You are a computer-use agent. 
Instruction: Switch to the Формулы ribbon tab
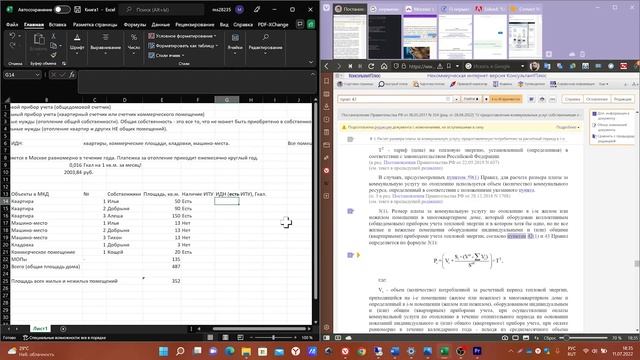(x=135, y=24)
